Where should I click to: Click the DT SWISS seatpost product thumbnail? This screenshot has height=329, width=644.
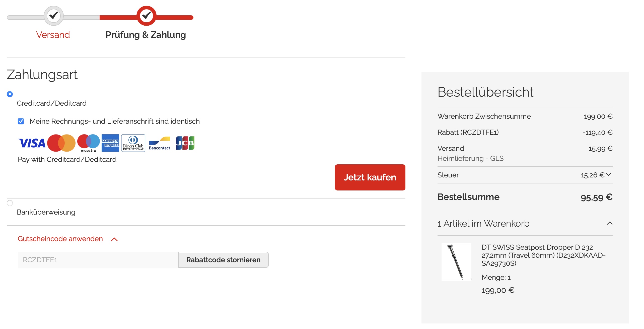(456, 262)
